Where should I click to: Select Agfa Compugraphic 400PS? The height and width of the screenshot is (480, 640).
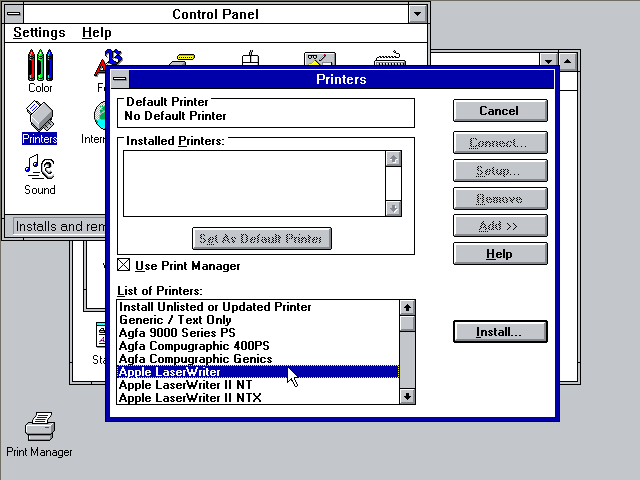pyautogui.click(x=258, y=346)
